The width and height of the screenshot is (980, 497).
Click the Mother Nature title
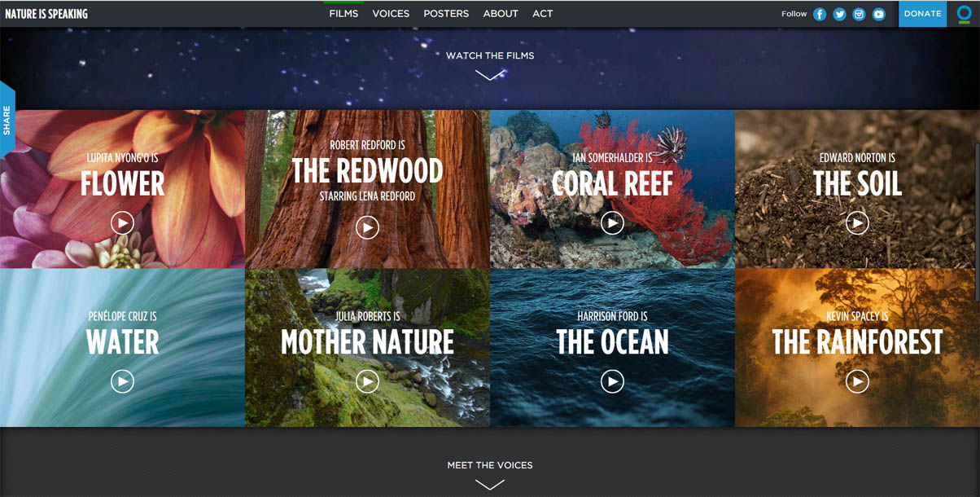[x=367, y=342]
